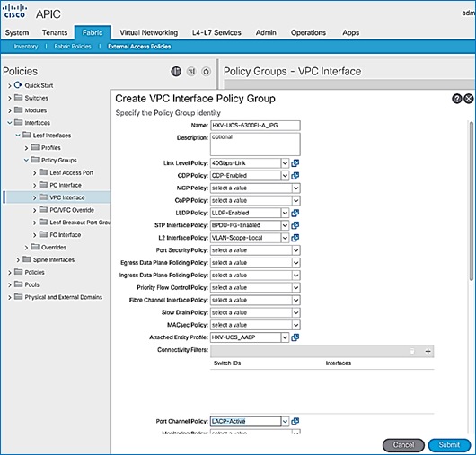
Task: Open the Operations tab
Action: (308, 32)
